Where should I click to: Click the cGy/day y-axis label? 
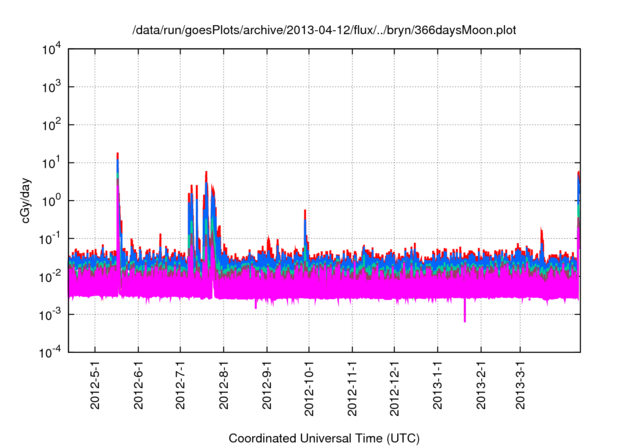29,200
